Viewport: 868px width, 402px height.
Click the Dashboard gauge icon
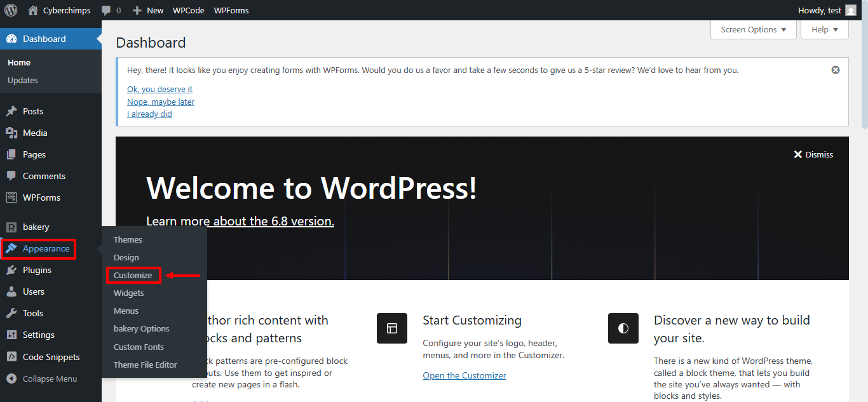(x=11, y=39)
